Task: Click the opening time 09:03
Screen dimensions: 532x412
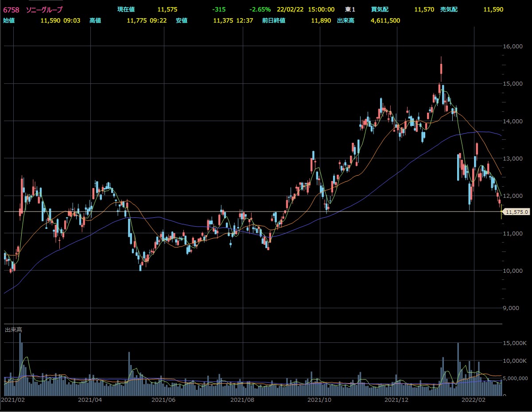Action: [x=72, y=20]
